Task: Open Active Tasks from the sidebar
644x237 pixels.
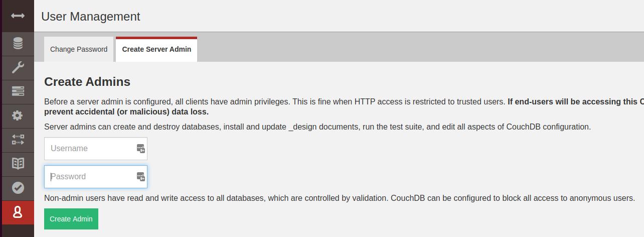Action: [18, 91]
